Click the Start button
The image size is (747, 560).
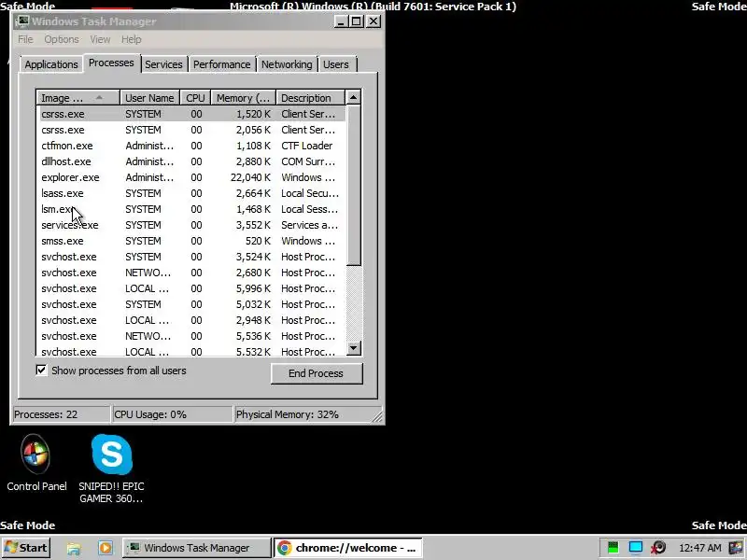(x=26, y=548)
